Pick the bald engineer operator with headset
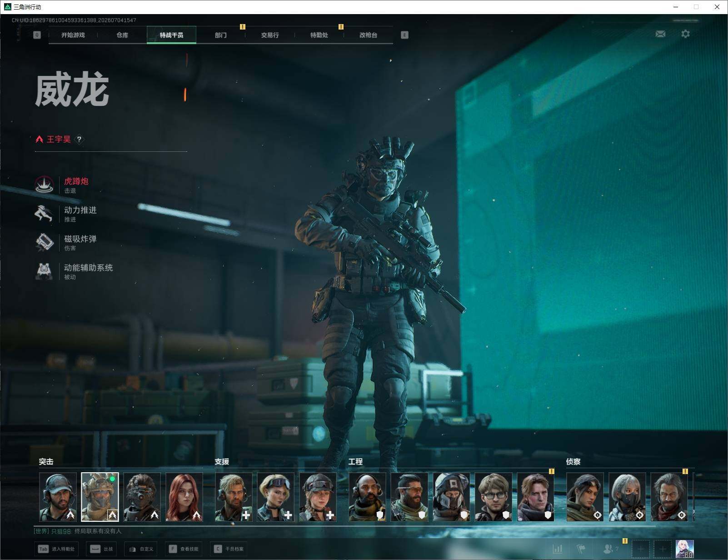The height and width of the screenshot is (560, 728). point(367,497)
